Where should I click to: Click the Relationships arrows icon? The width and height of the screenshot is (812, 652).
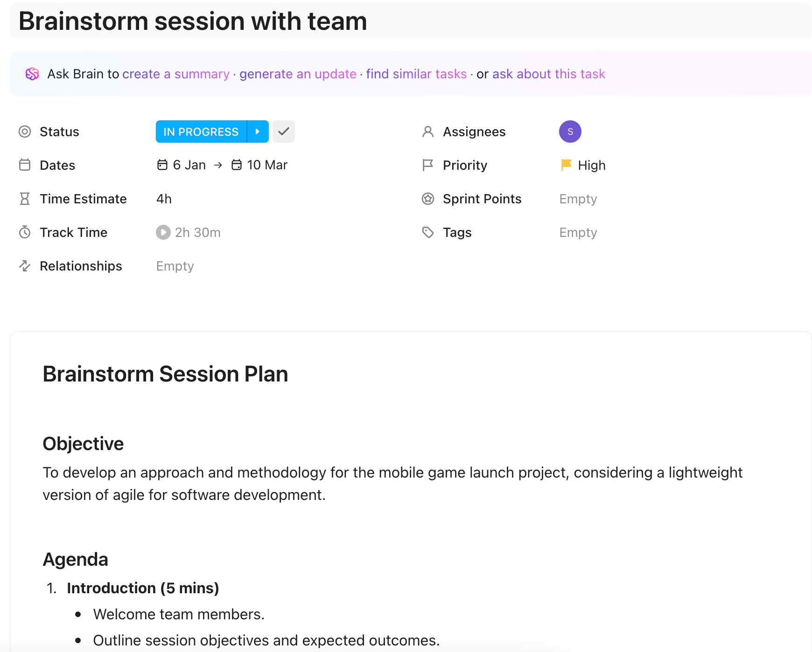coord(25,266)
